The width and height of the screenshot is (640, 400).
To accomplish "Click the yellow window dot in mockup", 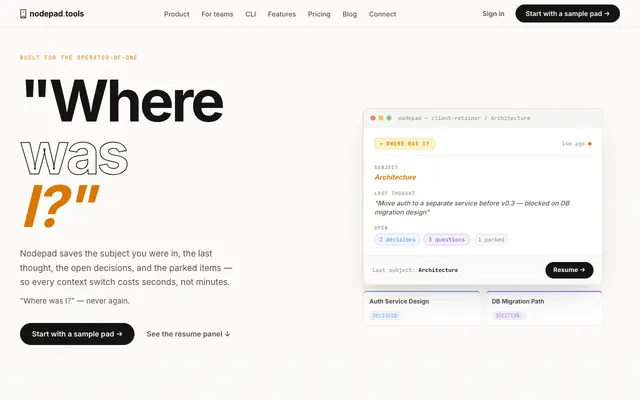I will tap(381, 118).
